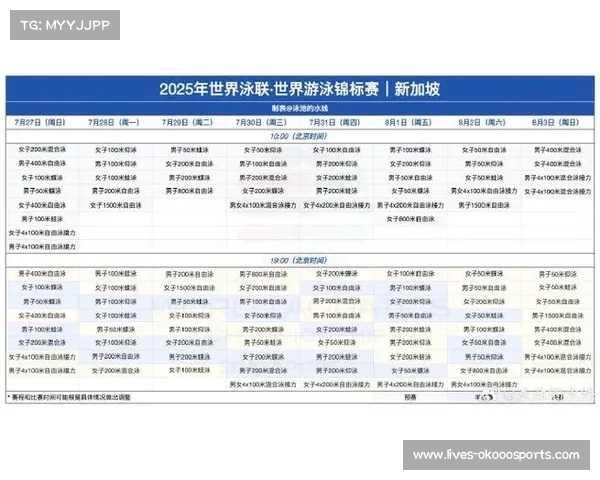The image size is (600, 480).
Task: Click '女子50米仰泳' in 7月30日 10:00 session
Action: coord(263,150)
